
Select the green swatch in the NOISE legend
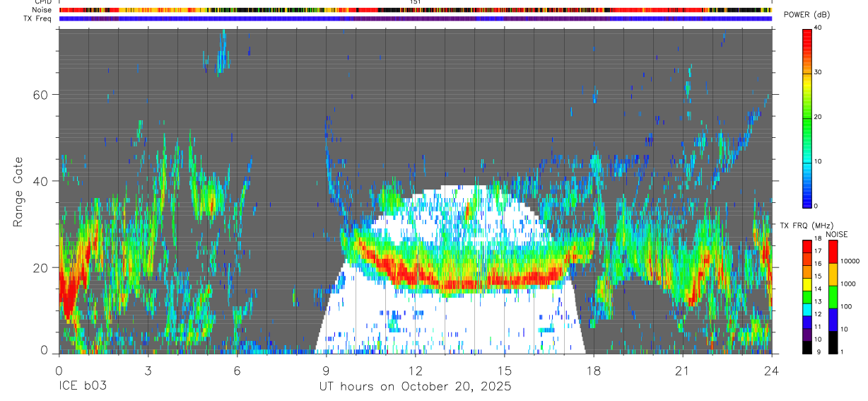coord(833,297)
